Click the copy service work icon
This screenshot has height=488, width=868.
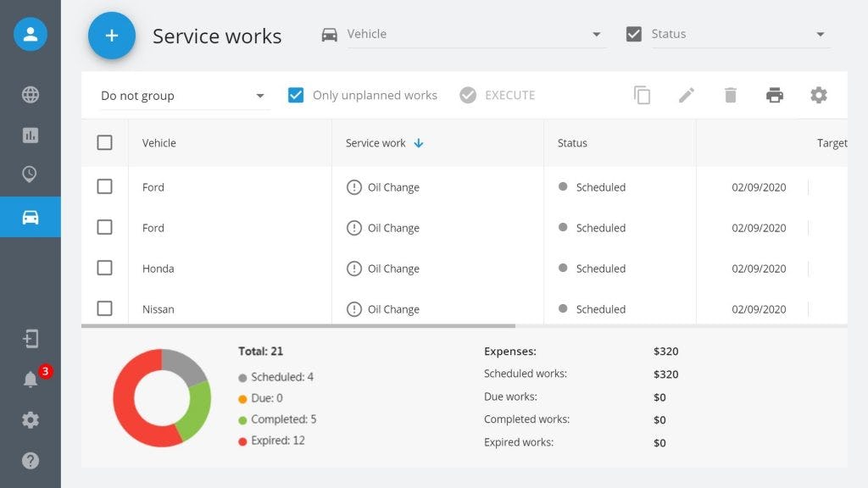tap(643, 95)
